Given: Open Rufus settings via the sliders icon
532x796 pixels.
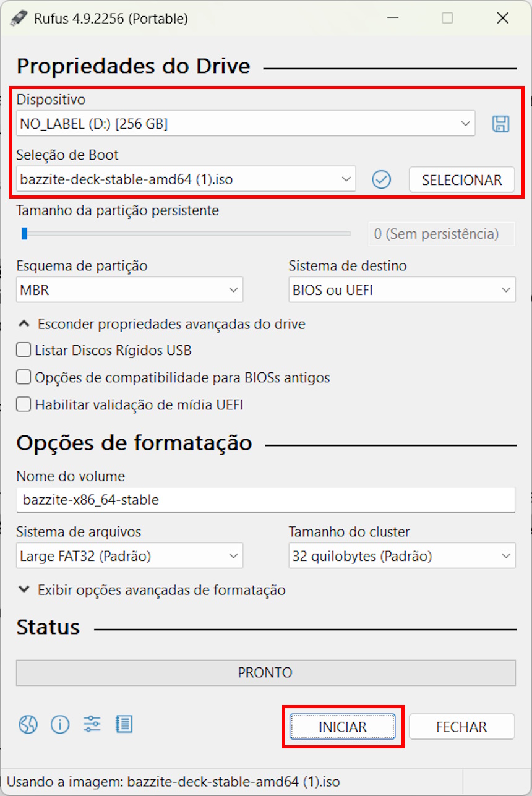Looking at the screenshot, I should click(92, 724).
